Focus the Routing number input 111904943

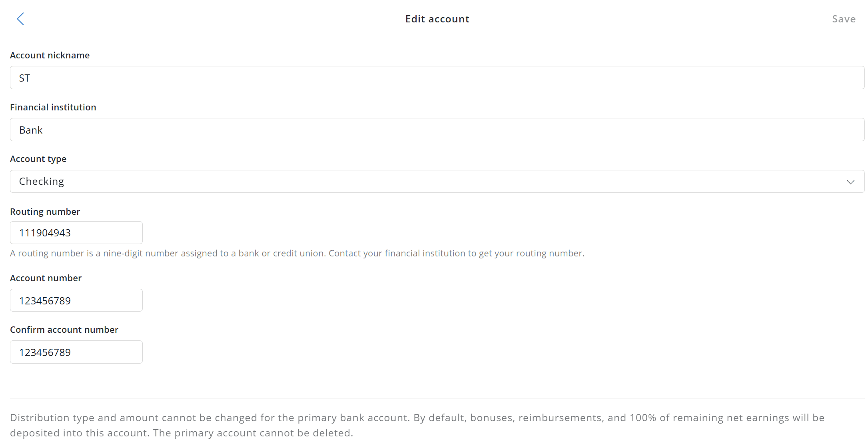76,232
